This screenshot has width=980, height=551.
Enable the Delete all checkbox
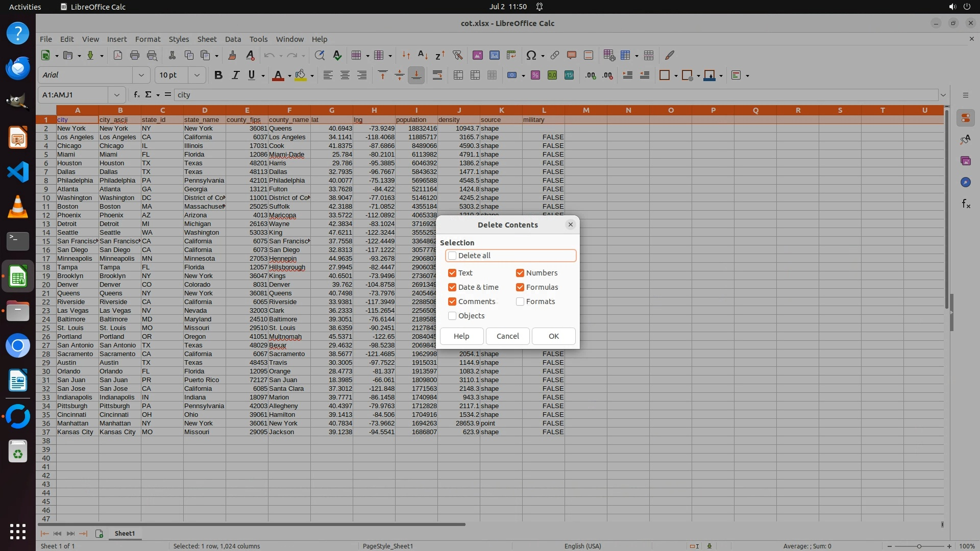click(452, 256)
